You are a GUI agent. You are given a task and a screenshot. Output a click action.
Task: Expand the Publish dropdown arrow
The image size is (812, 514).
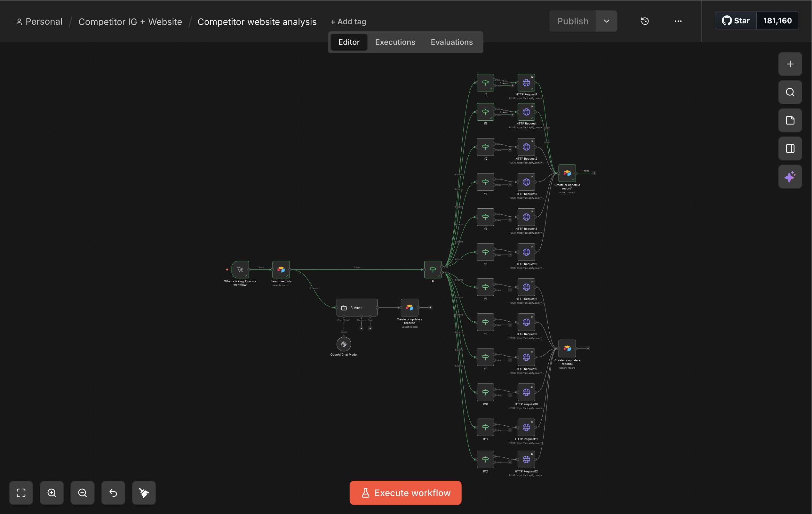click(606, 21)
